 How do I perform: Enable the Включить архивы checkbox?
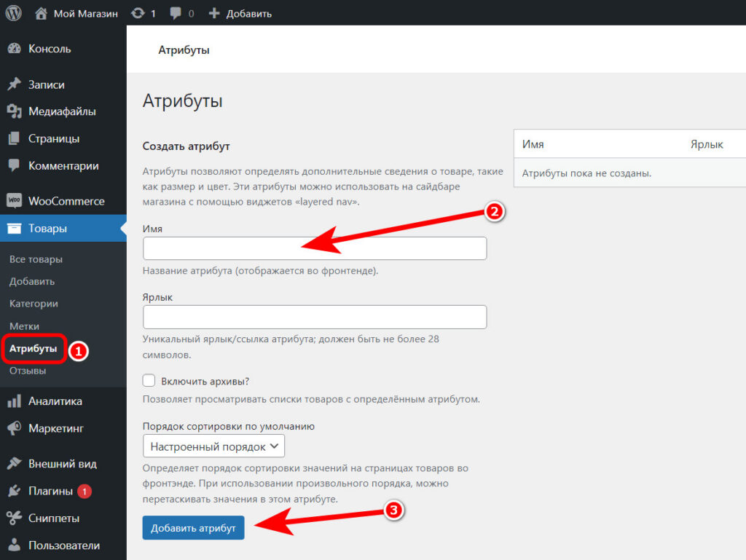[x=149, y=380]
